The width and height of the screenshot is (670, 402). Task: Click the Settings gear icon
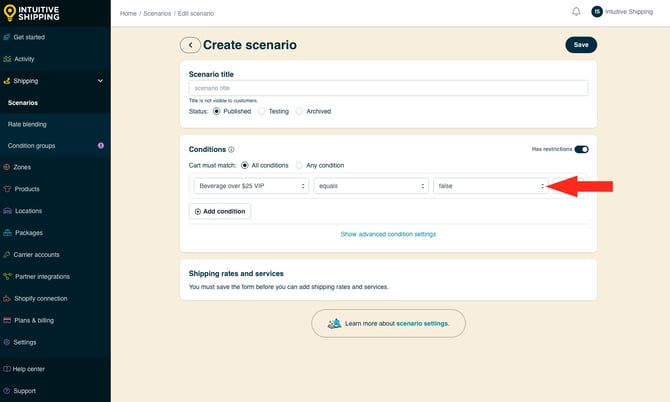click(7, 342)
